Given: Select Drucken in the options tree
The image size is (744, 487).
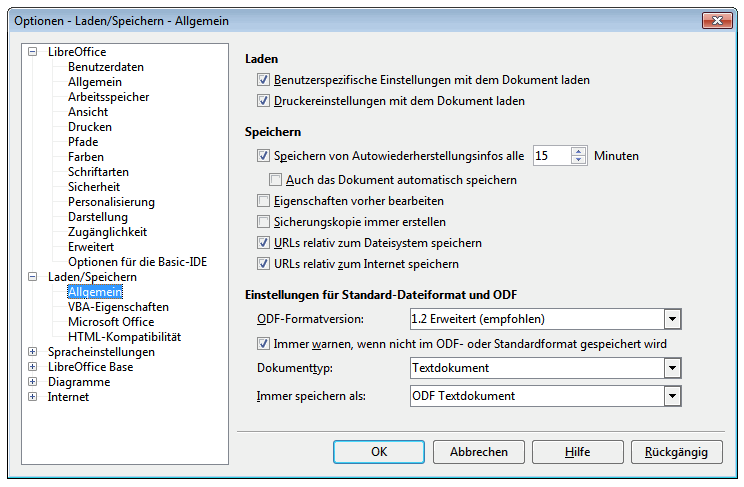Looking at the screenshot, I should [x=90, y=127].
